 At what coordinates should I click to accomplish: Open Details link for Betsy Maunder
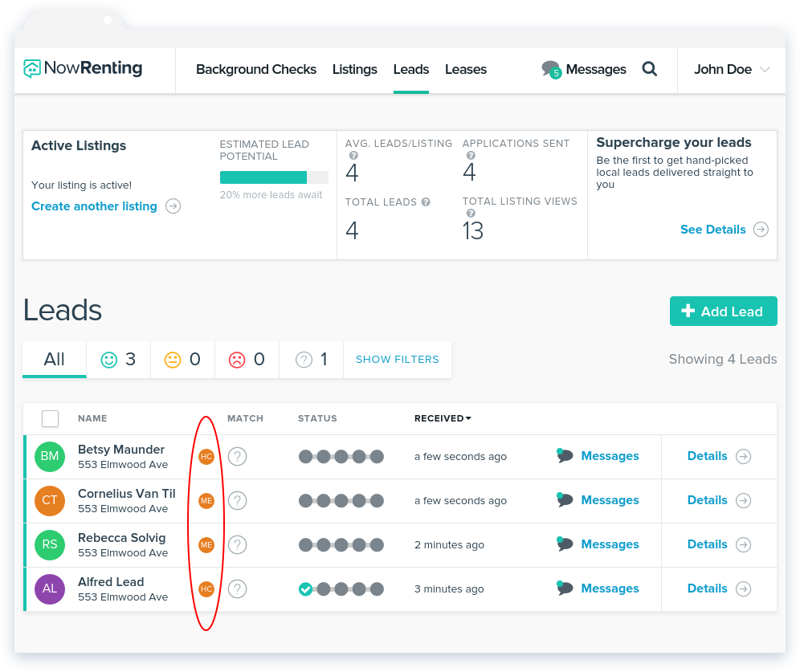pos(708,456)
